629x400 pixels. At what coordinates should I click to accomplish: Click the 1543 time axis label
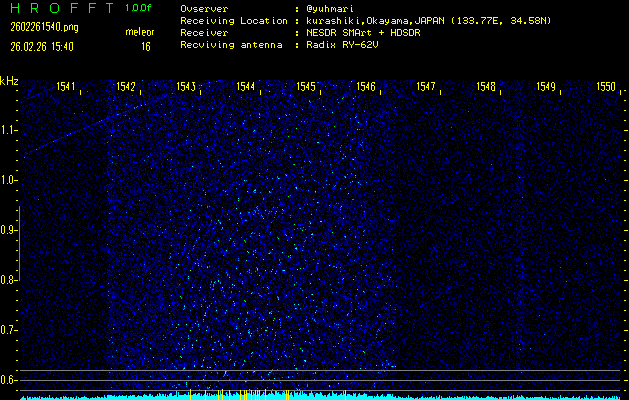pyautogui.click(x=186, y=86)
